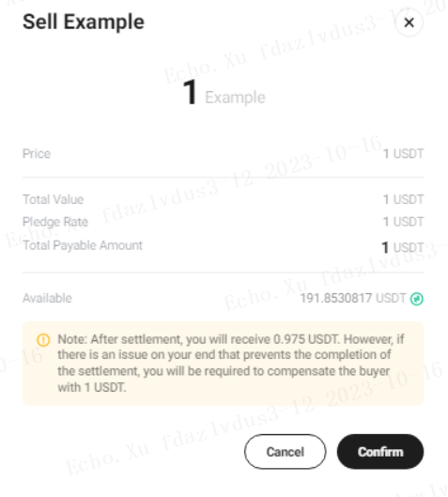Select the Total Value label
The width and height of the screenshot is (448, 497).
54,199
